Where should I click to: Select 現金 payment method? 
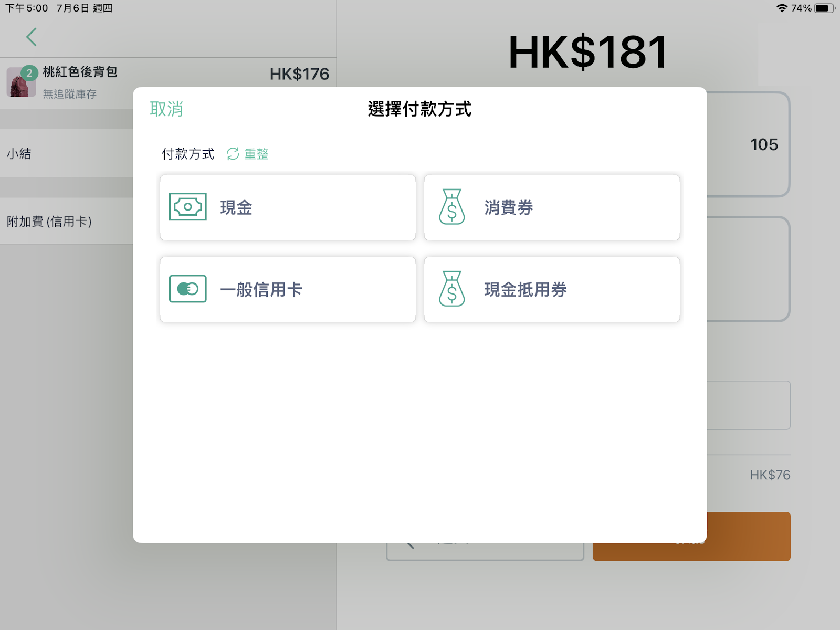click(288, 207)
